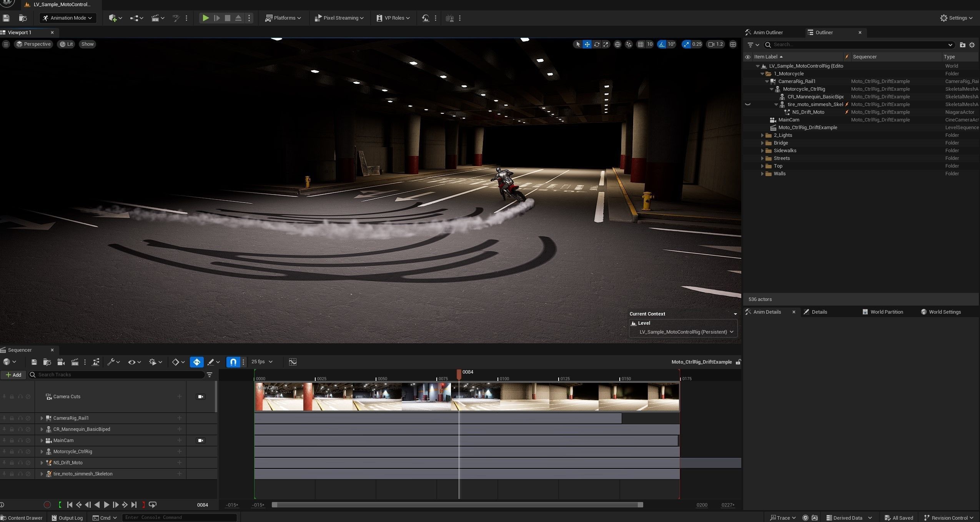Click the Eject triangle icon in play controls
Screen dimensions: 980x522
238,18
